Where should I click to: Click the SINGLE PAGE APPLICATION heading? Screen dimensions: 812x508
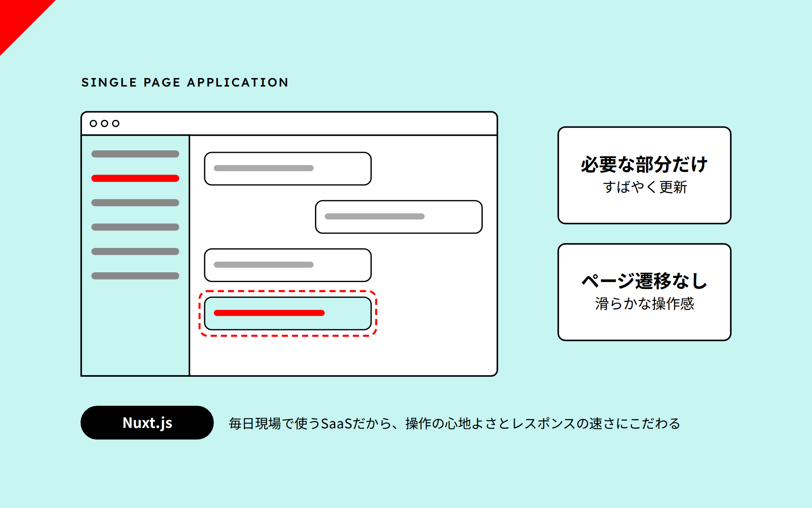(x=185, y=82)
